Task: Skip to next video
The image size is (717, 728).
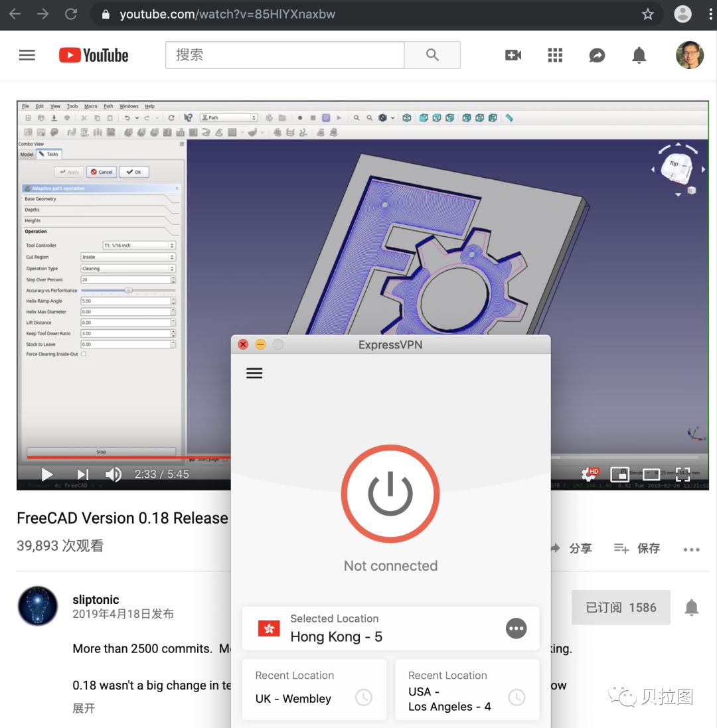Action: coord(82,474)
